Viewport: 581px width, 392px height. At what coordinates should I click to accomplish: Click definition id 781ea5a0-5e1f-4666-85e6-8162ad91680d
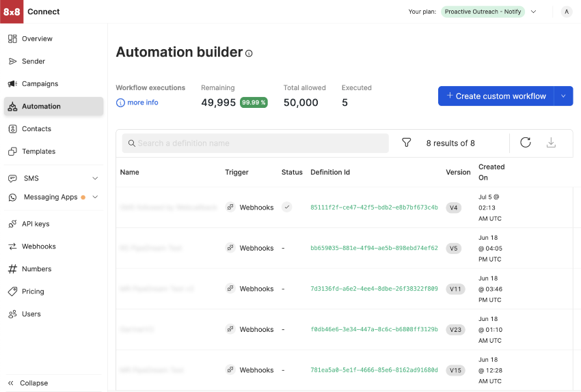pyautogui.click(x=375, y=370)
